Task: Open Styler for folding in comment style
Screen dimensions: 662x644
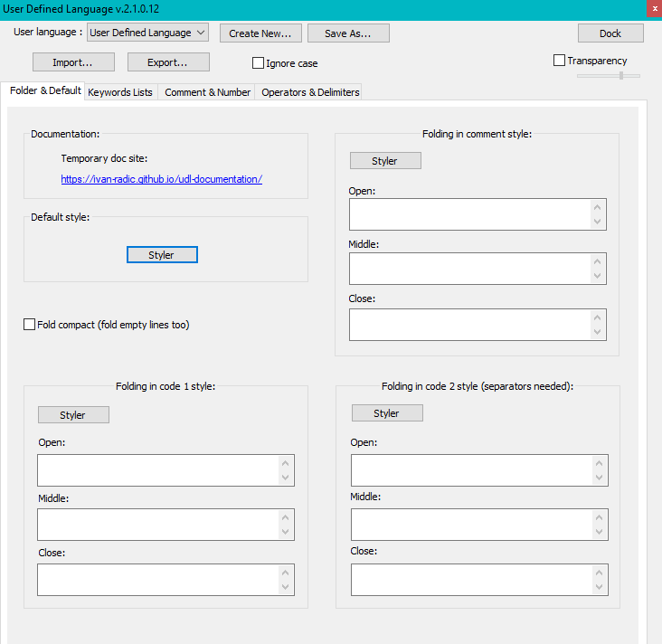Action: coord(384,161)
